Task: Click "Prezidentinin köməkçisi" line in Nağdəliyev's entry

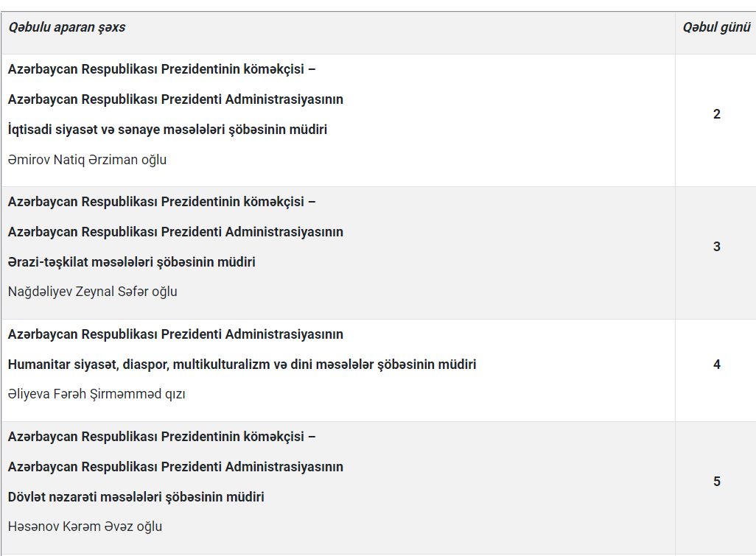Action: tap(161, 202)
